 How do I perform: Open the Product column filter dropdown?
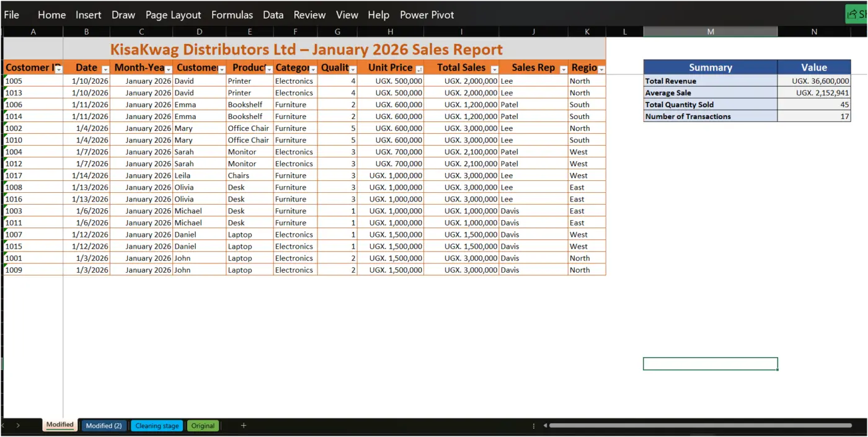click(x=269, y=69)
